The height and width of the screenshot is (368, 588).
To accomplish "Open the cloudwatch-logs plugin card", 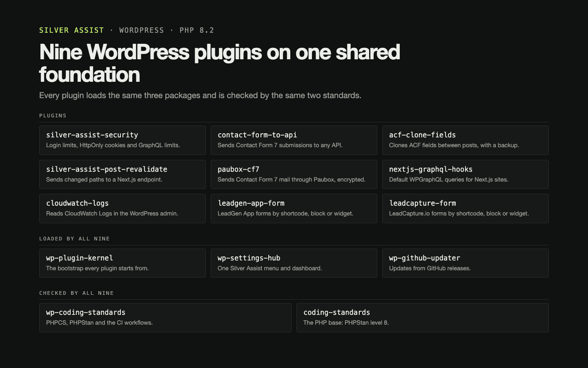I will (122, 209).
